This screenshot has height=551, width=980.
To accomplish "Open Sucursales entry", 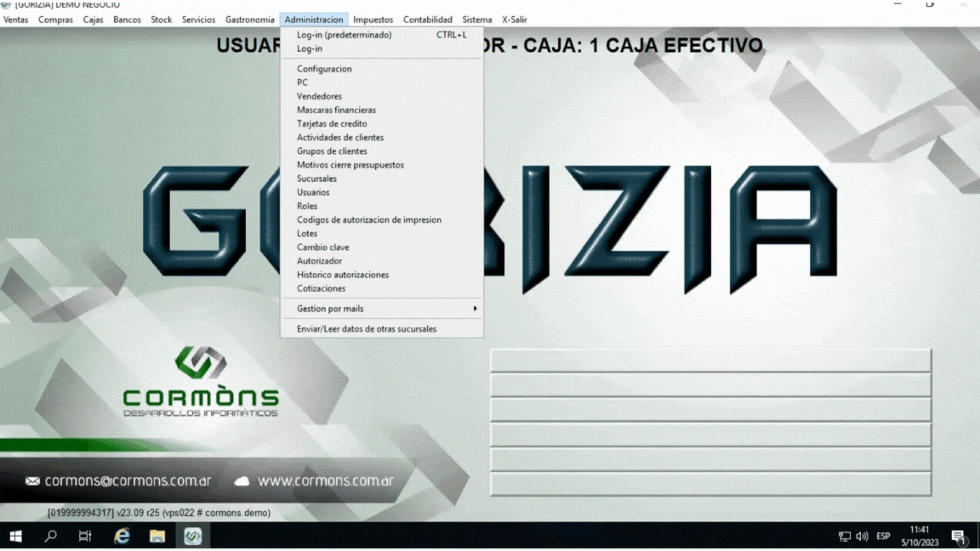I will (382, 179).
